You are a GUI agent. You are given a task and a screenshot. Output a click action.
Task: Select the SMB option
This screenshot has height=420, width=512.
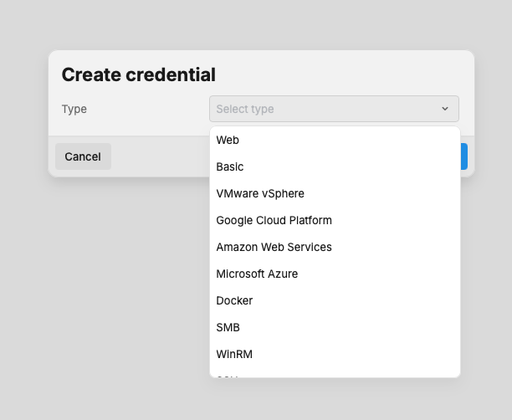(x=228, y=328)
